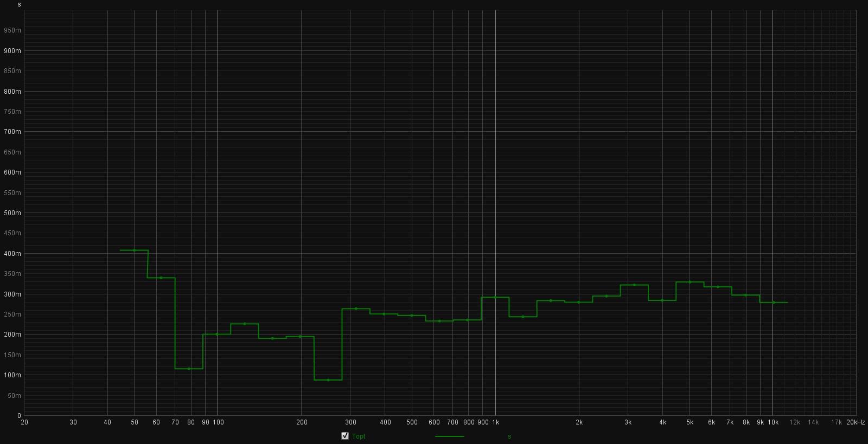The height and width of the screenshot is (444, 868).
Task: Select the peak data point at 5k
Action: click(690, 282)
